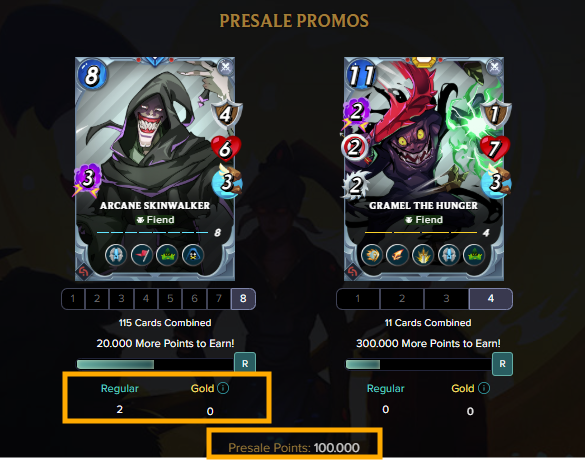Viewport: 585px width, 461px height.
Task: Click the crossed swords icon on Gramel card
Action: coord(495,68)
